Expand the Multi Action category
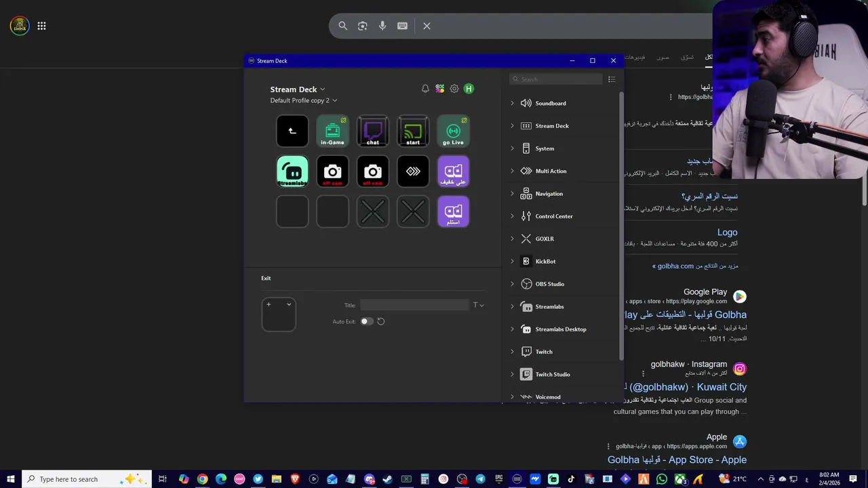Screen dimensions: 868x488 click(512, 171)
